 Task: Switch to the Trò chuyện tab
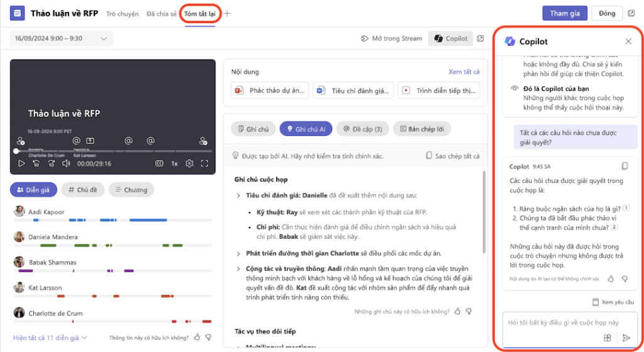pos(122,13)
